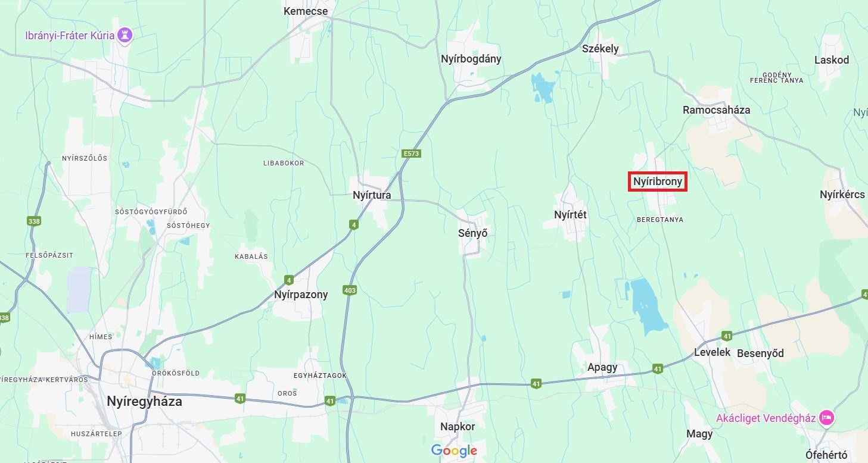Select the Kemecse town label
Viewport: 868px width, 463px height.
click(306, 11)
